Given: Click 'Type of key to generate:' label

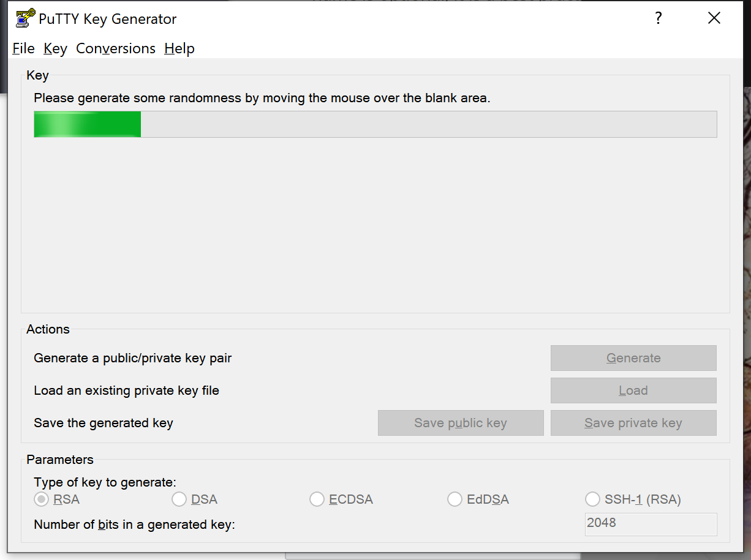Looking at the screenshot, I should [x=105, y=482].
